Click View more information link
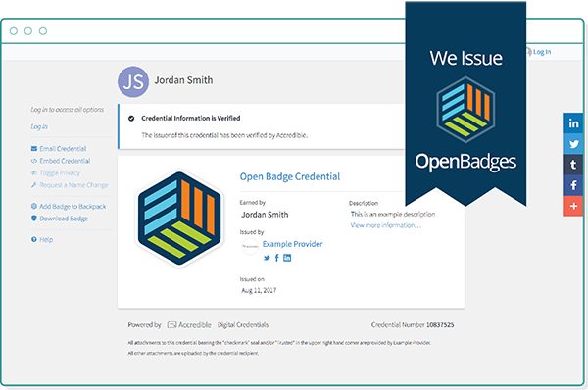The height and width of the screenshot is (390, 588). point(386,225)
